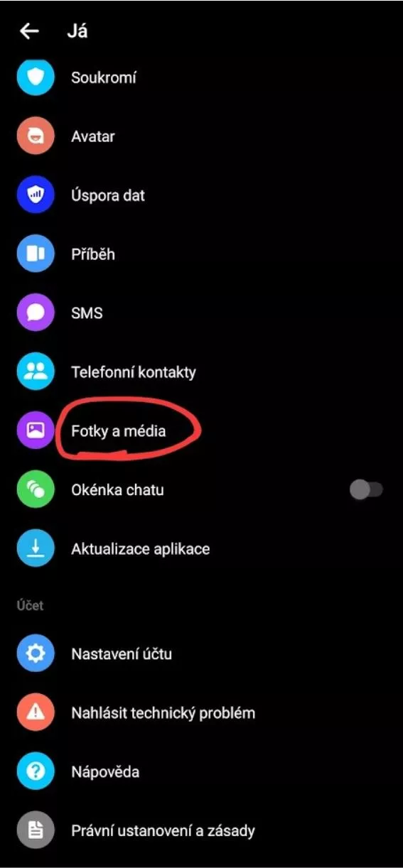Viewport: 403px width, 868px height.
Task: Tap the grey document icon for legal policies
Action: (36, 830)
